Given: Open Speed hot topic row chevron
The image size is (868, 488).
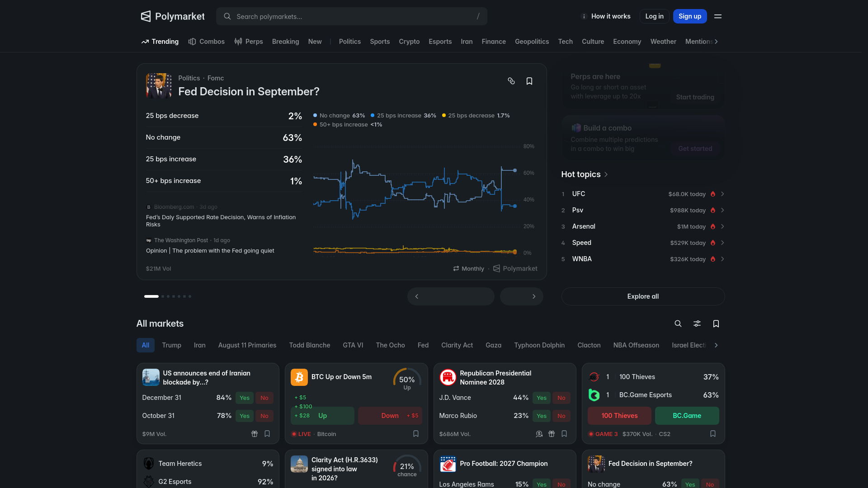Looking at the screenshot, I should (x=722, y=243).
